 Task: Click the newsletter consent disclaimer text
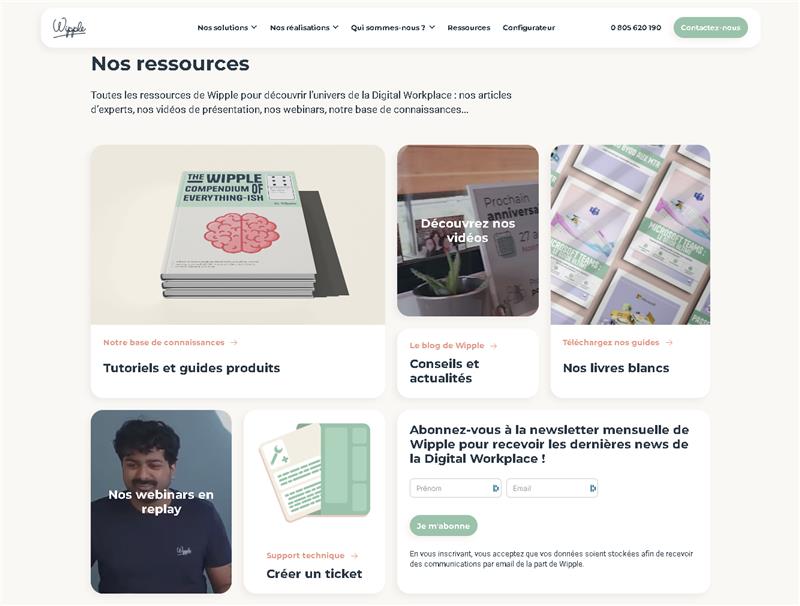click(x=551, y=559)
